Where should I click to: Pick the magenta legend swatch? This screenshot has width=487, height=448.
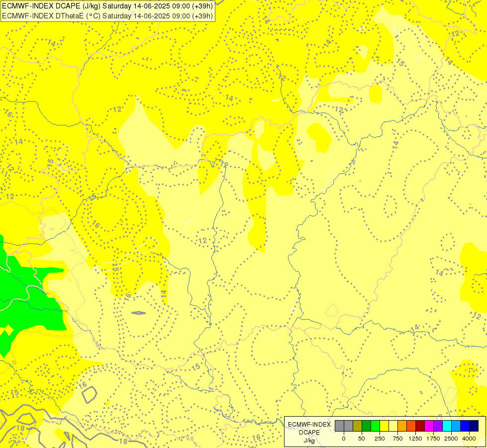(429, 426)
